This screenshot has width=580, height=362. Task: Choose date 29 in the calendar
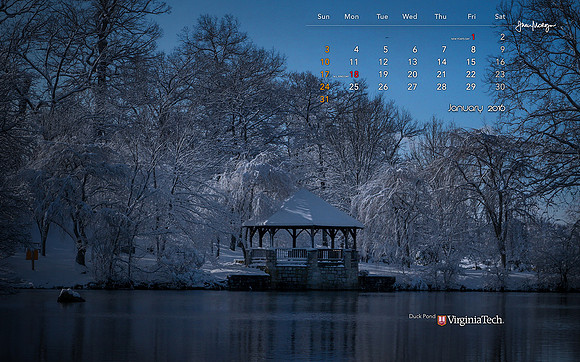tap(471, 87)
